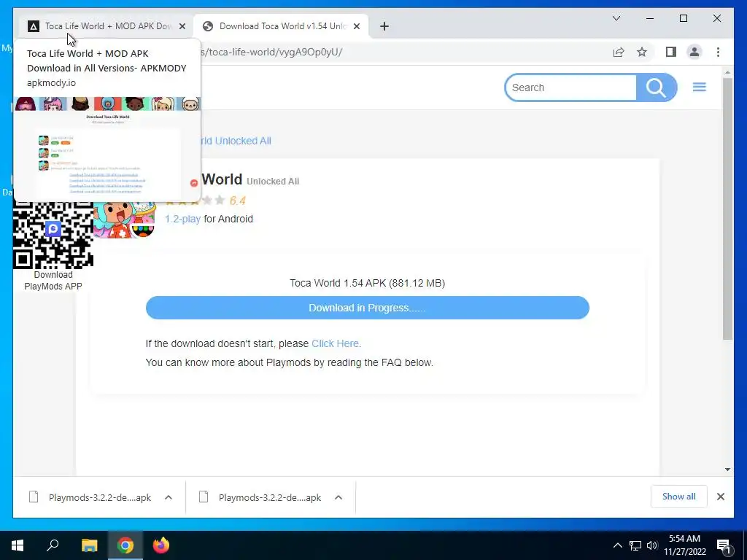Open the Chrome three-dot menu
Viewport: 747px width, 560px height.
coord(718,52)
